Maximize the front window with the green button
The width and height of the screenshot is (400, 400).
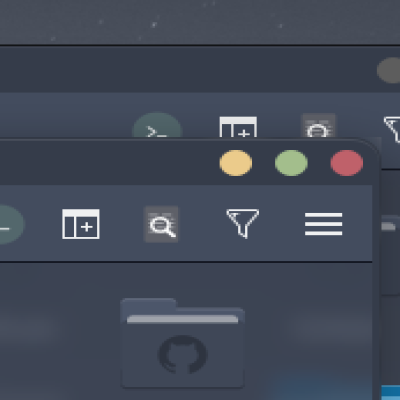click(x=291, y=163)
